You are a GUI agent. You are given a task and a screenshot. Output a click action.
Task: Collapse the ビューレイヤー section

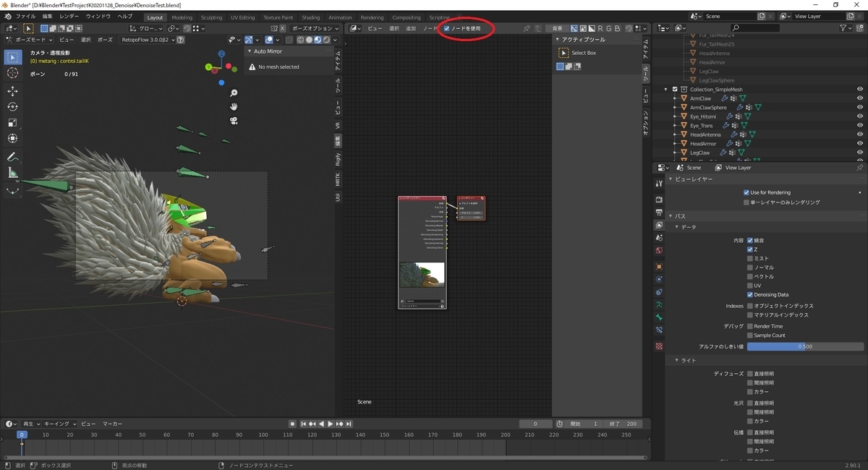pyautogui.click(x=671, y=179)
